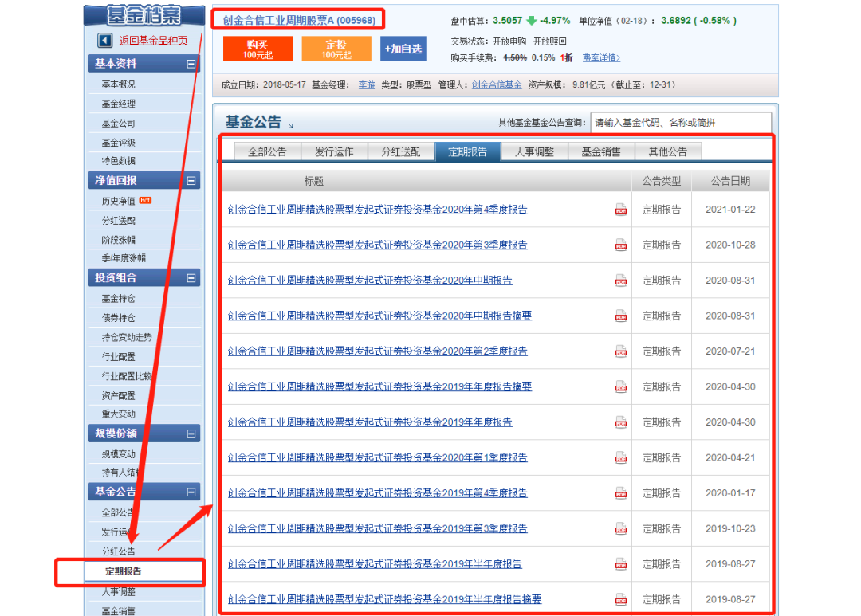Switch to the 人事调整 tab
The image size is (861, 616).
tap(534, 151)
